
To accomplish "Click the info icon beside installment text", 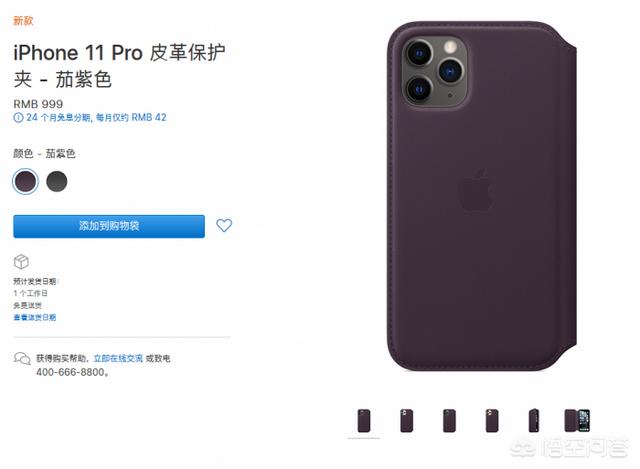I will 18,118.
